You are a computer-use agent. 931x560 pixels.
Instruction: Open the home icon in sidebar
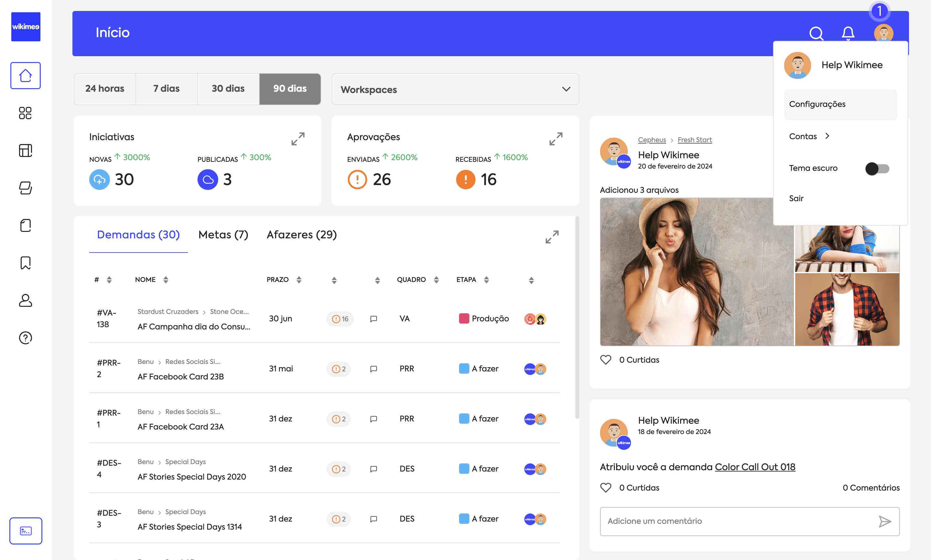point(25,76)
